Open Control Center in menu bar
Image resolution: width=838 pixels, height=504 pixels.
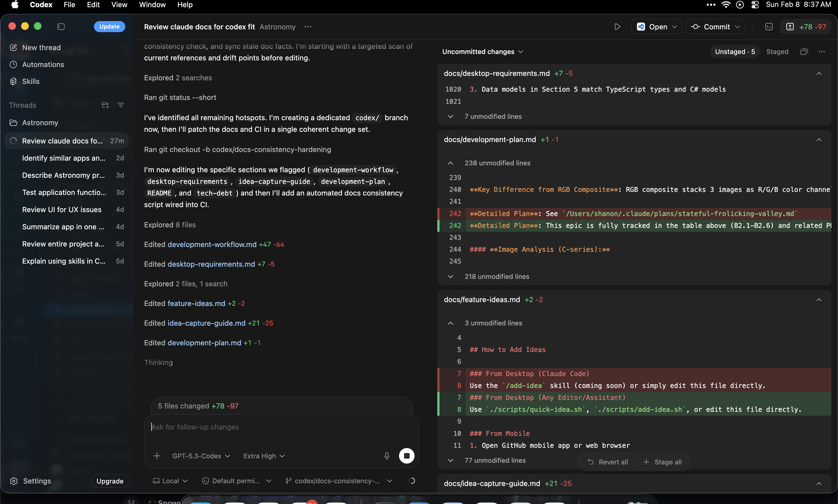click(x=755, y=5)
